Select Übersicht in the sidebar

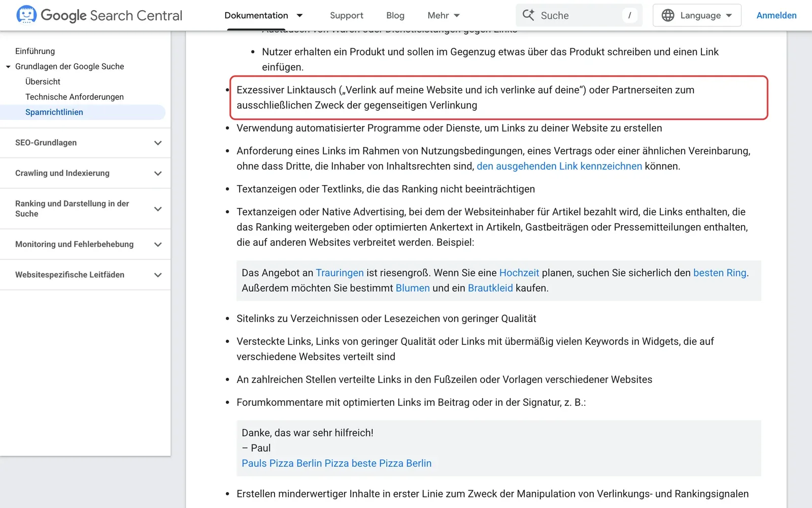(43, 82)
